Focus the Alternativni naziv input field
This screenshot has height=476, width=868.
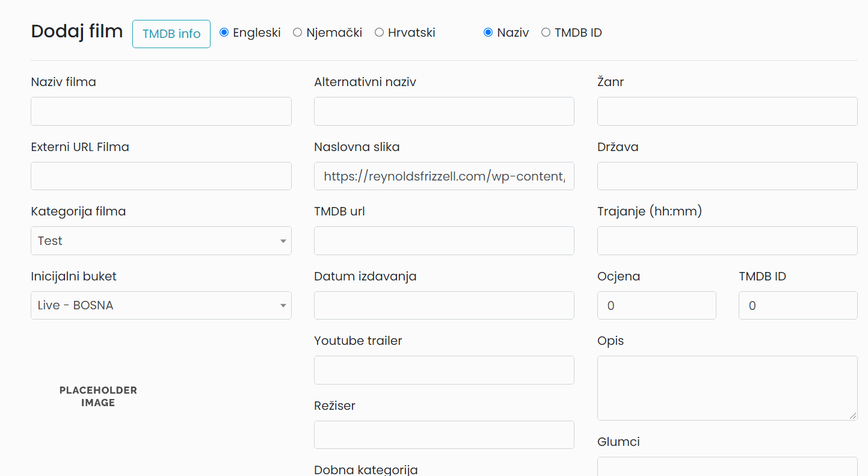pos(444,111)
